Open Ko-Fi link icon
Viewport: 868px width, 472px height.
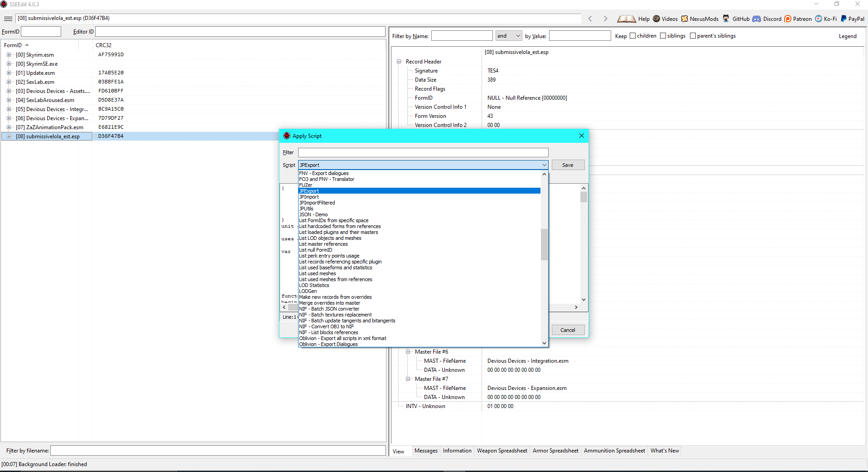click(819, 19)
